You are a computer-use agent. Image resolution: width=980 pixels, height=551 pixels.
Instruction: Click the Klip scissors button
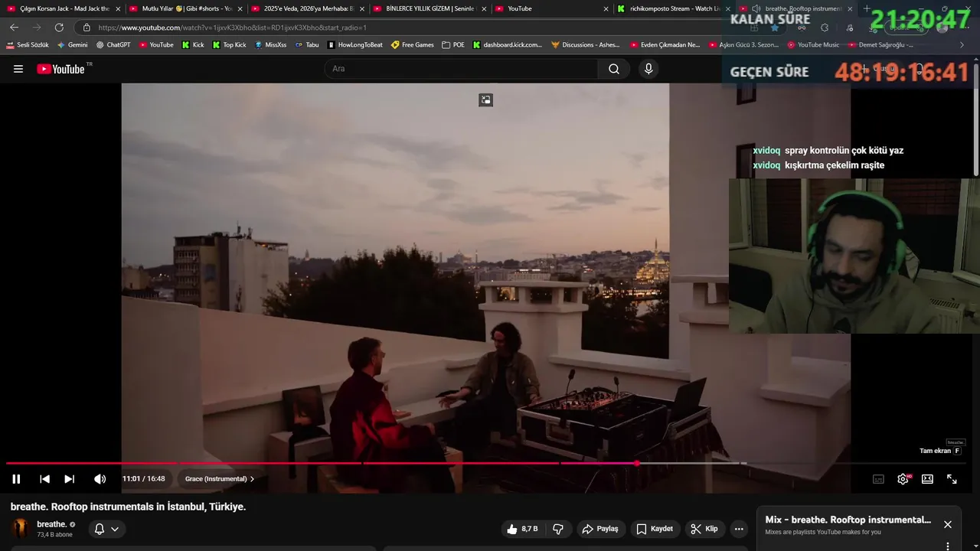point(704,529)
